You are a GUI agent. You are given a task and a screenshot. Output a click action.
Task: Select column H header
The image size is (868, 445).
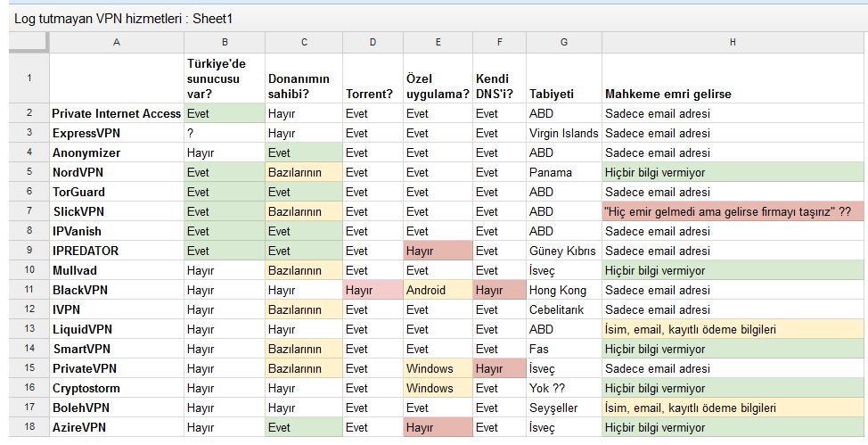coord(733,42)
